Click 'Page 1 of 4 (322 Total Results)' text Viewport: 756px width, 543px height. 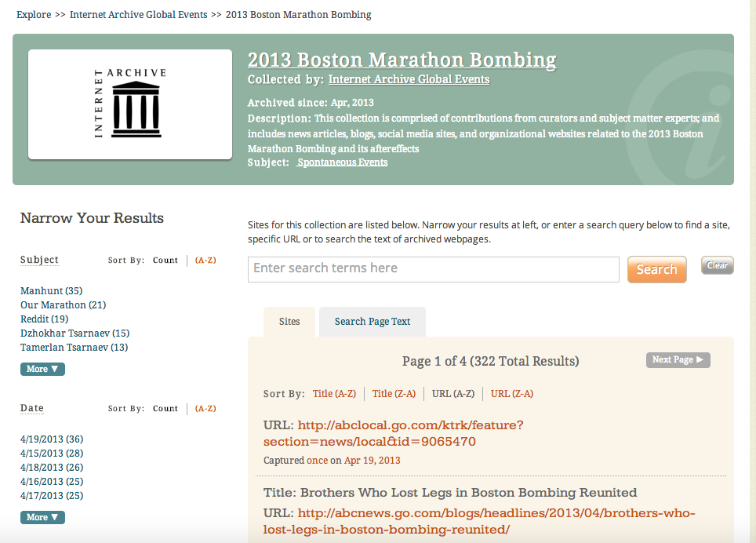[x=490, y=361]
